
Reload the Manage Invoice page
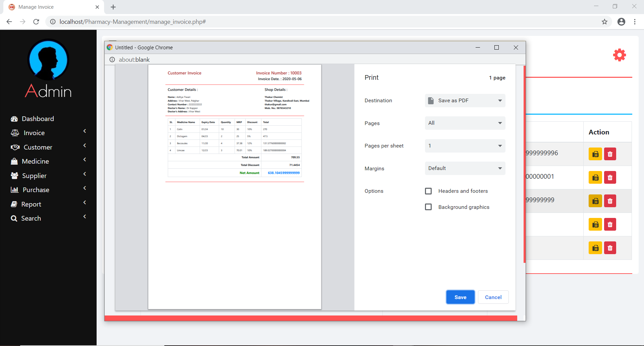coord(36,22)
